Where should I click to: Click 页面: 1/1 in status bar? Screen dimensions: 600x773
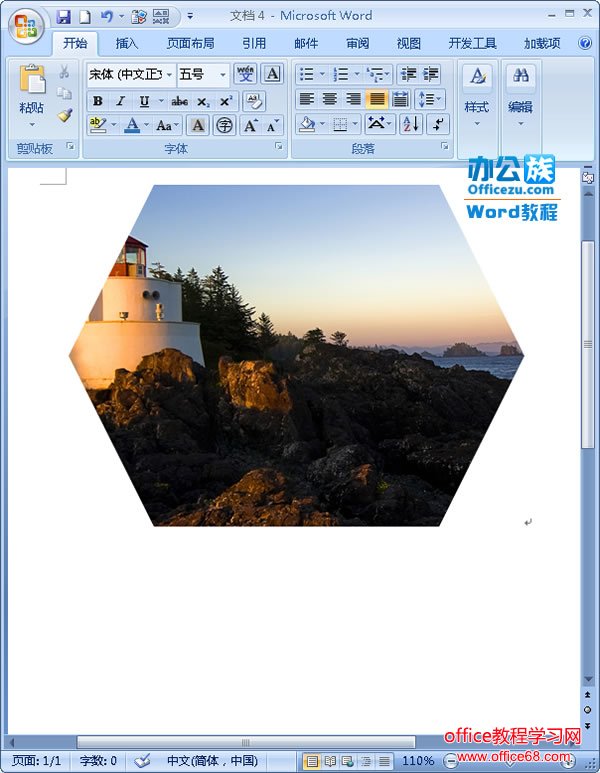point(36,761)
